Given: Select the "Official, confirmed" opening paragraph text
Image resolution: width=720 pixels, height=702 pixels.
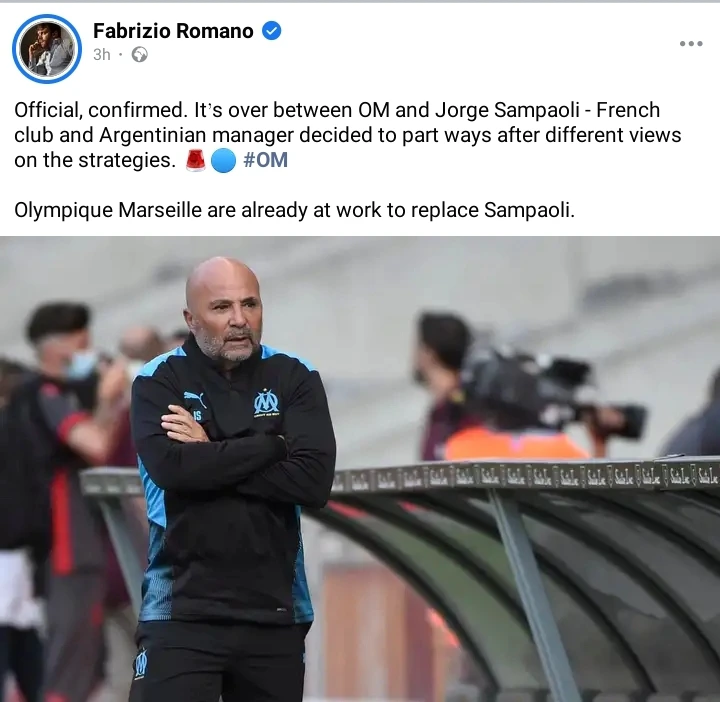Looking at the screenshot, I should (348, 135).
